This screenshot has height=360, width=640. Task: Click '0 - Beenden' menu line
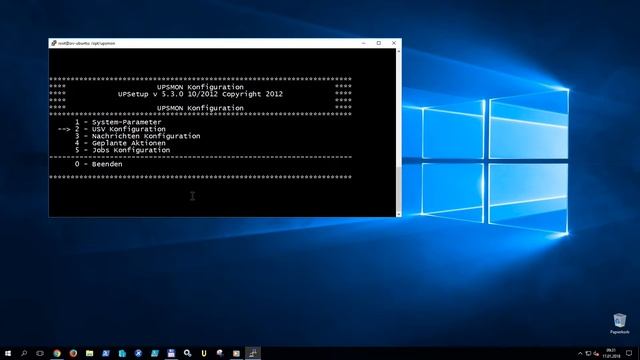point(98,164)
